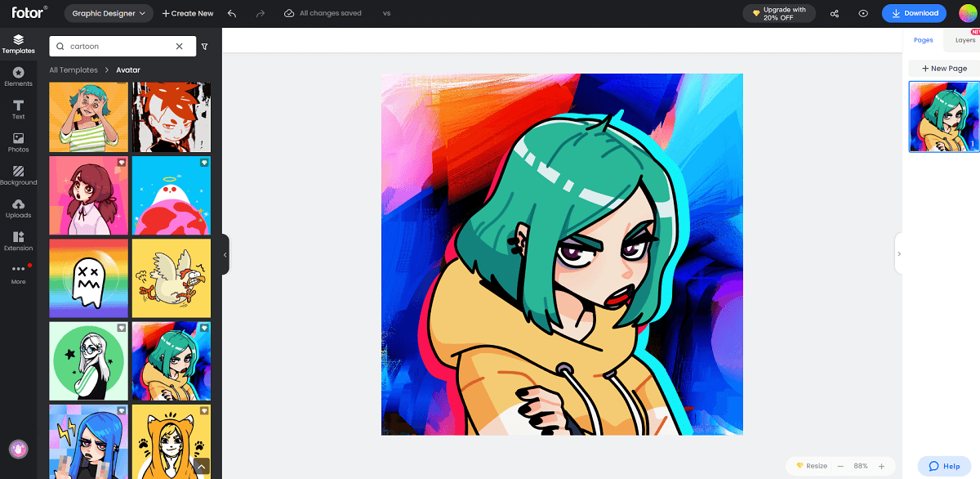Open the Elements panel in the sidebar

(x=18, y=76)
